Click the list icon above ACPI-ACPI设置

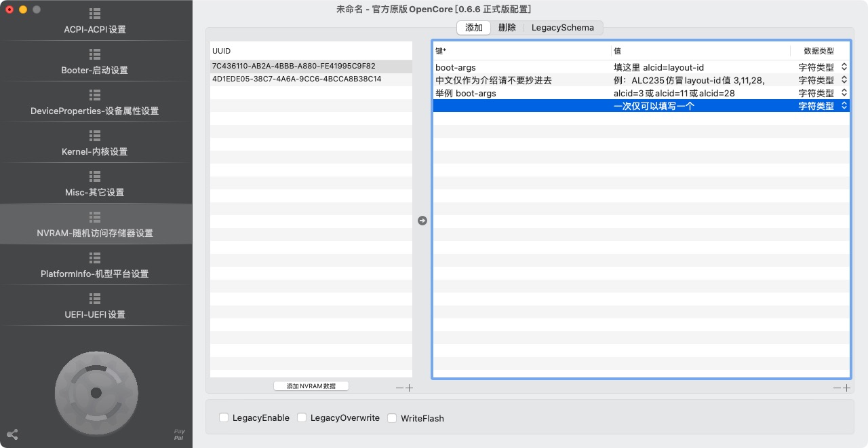[x=95, y=14]
